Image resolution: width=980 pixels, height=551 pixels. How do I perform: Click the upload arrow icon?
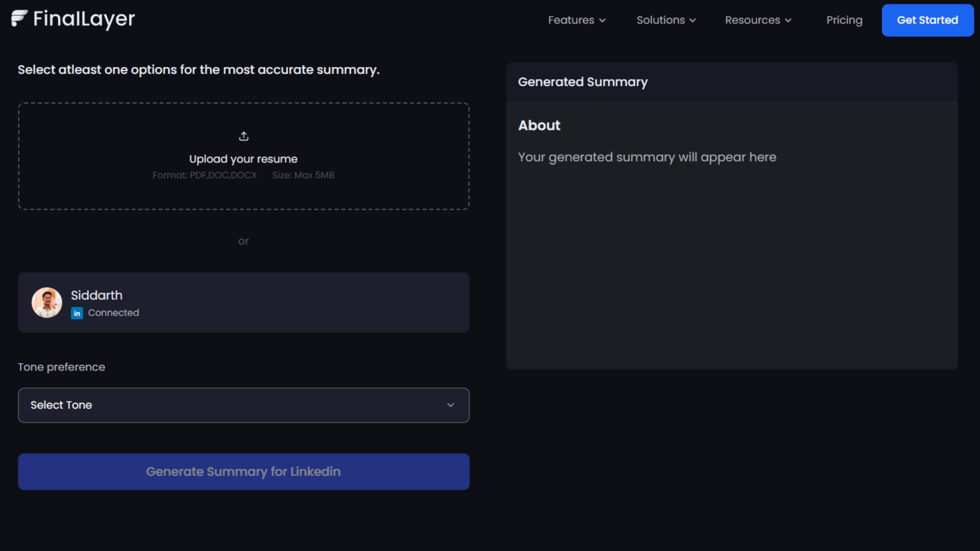pos(243,136)
